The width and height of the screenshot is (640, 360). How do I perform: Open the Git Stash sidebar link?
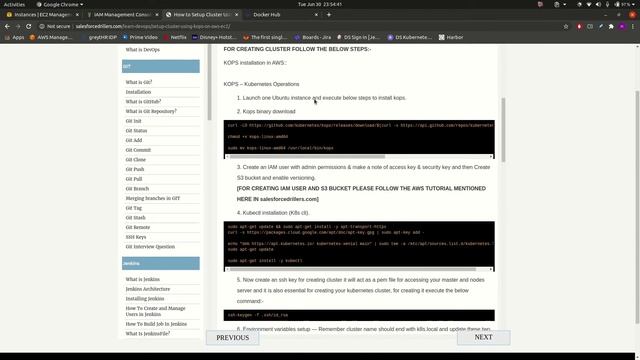[136, 218]
